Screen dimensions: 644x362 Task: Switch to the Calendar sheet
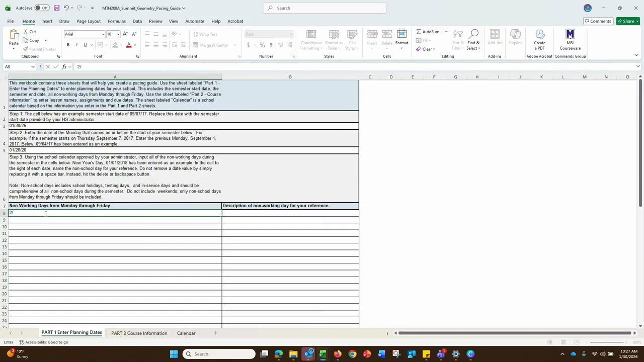point(186,333)
